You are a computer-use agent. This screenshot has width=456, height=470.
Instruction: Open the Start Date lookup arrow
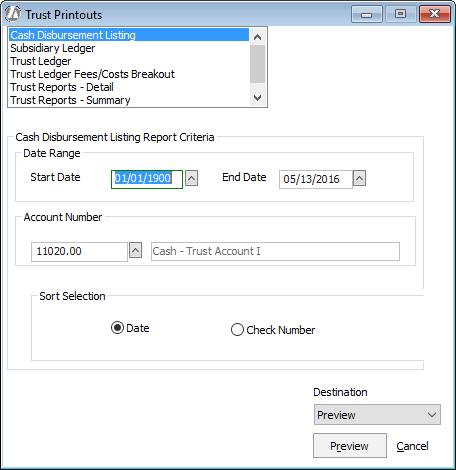pyautogui.click(x=191, y=178)
